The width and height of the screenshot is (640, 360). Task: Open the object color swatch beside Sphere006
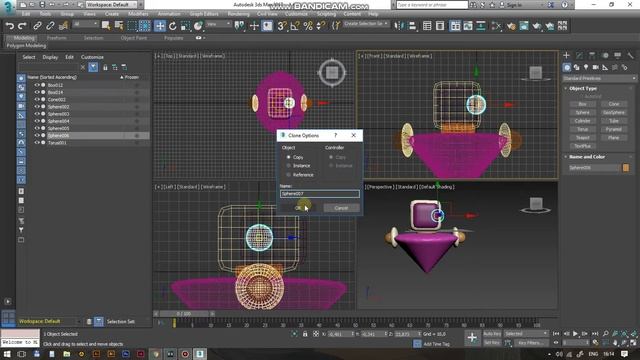626,168
